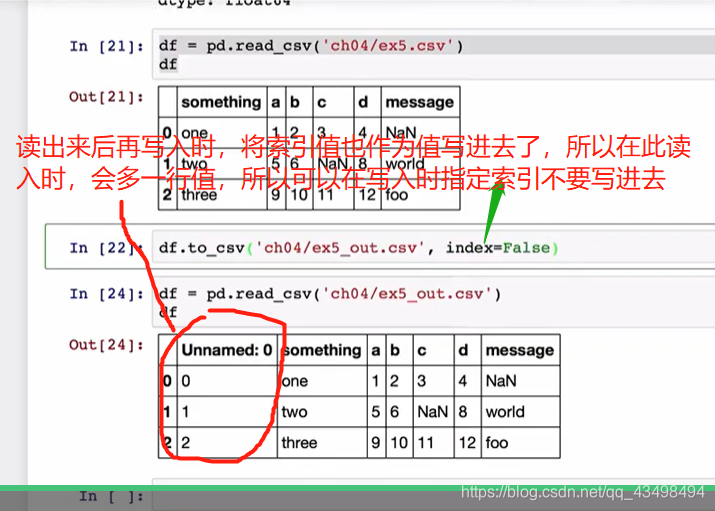Click 'something' header in Out[21] table
The width and height of the screenshot is (715, 511).
(x=221, y=102)
